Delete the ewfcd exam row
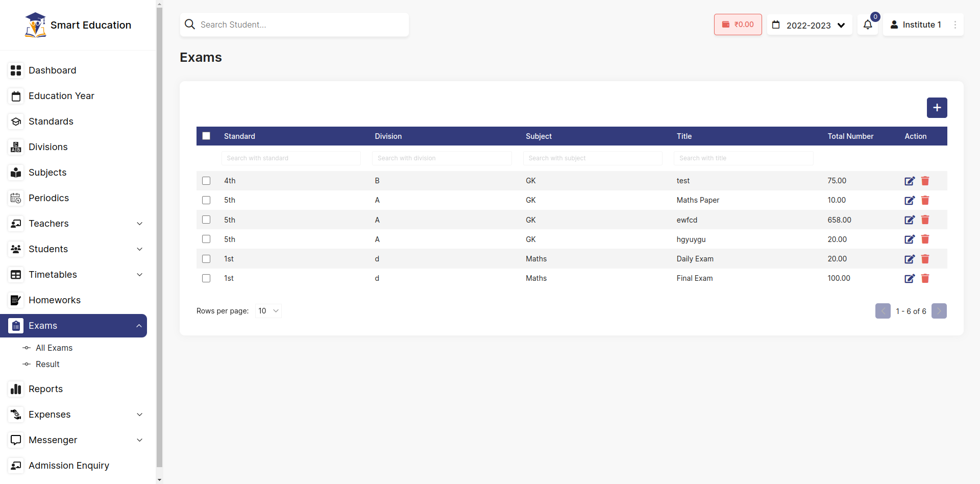The image size is (980, 484). coord(925,220)
